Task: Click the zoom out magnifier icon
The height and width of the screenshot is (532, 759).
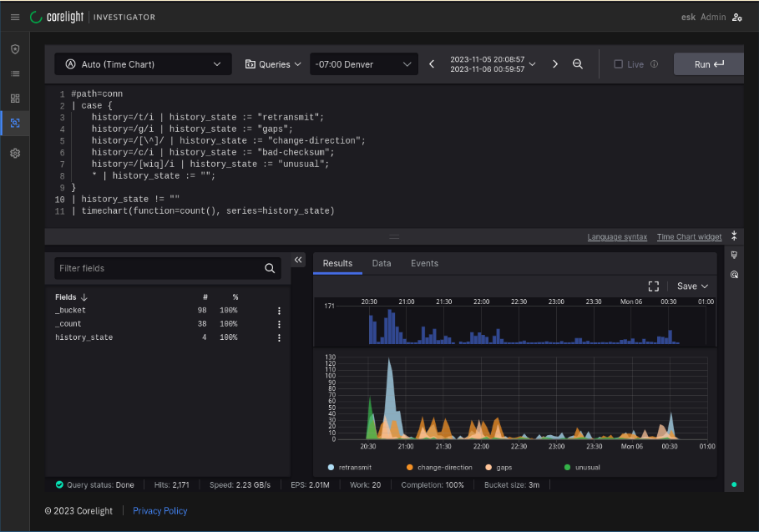Action: pyautogui.click(x=578, y=64)
